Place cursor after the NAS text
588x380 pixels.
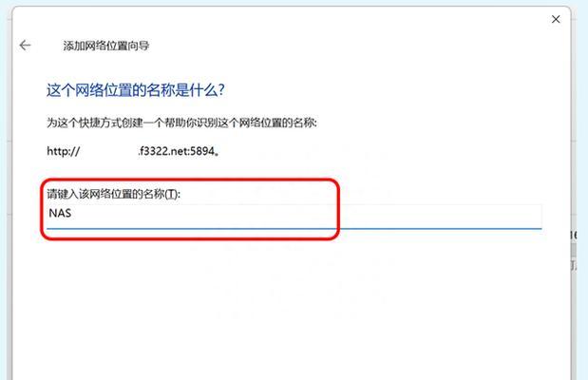click(72, 213)
